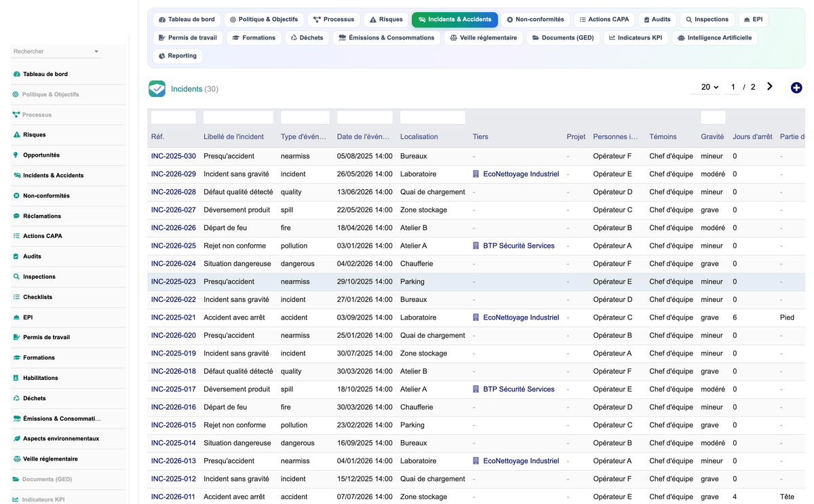
Task: Open the EPI top tab
Action: click(x=753, y=20)
